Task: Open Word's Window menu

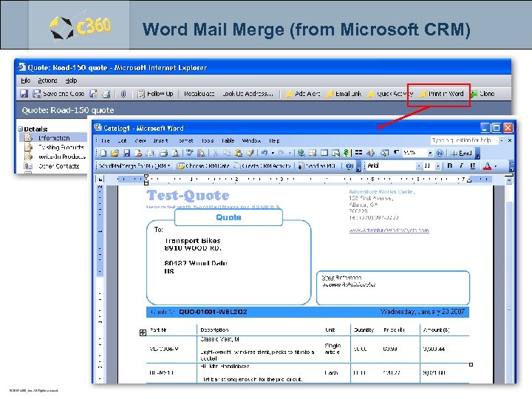Action: 251,140
